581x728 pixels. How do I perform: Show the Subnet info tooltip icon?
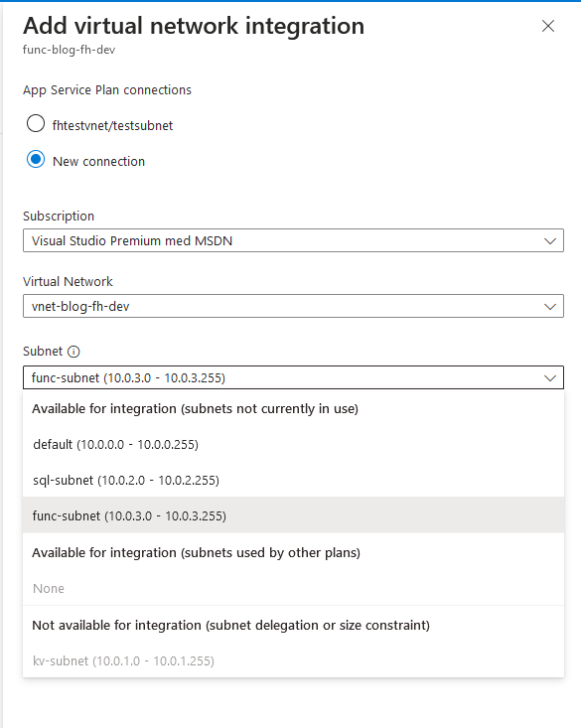[x=73, y=352]
